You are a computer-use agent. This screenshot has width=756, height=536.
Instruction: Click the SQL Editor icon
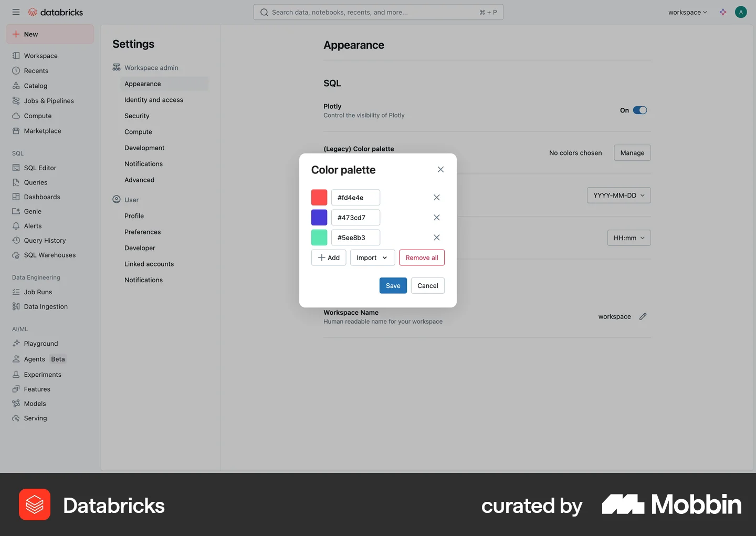pyautogui.click(x=16, y=168)
